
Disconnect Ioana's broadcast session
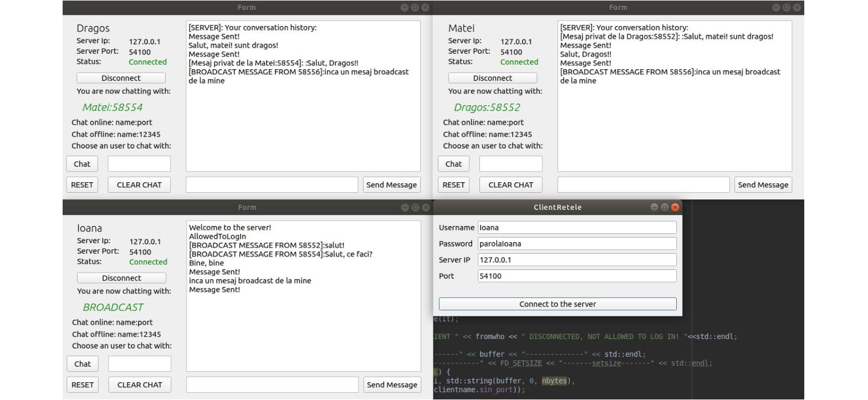[x=121, y=278]
